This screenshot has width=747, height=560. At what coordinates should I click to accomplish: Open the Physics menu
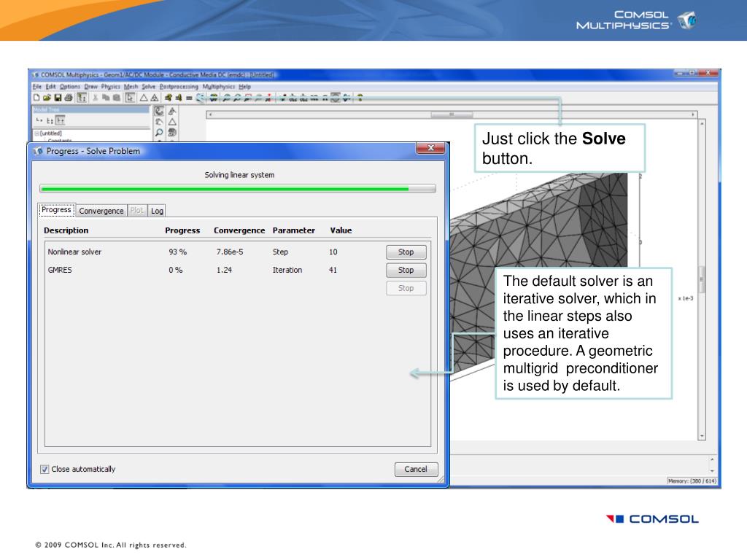pos(111,87)
